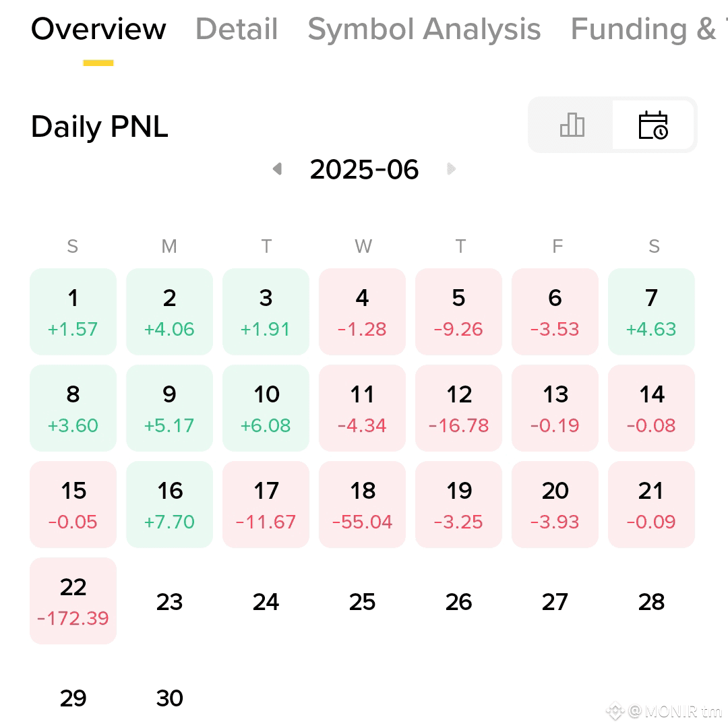The image size is (728, 728).
Task: Go to next month arrow
Action: 451,169
